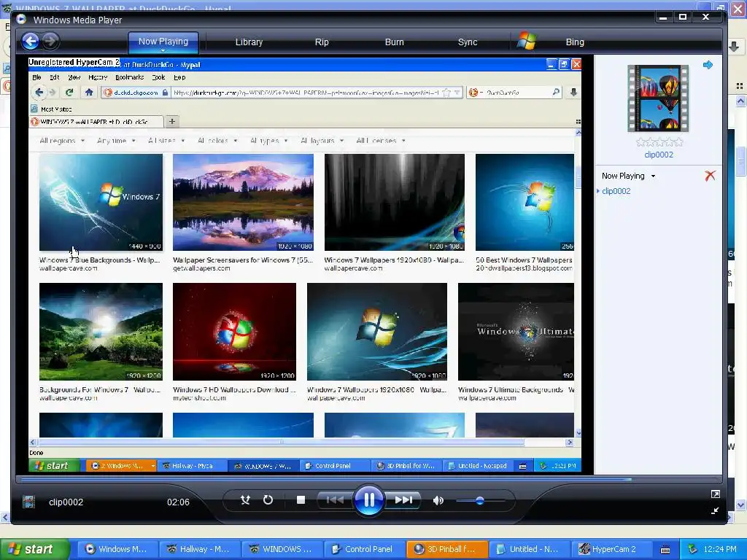The height and width of the screenshot is (560, 747).
Task: Expand the All regions filter dropdown
Action: coord(62,141)
